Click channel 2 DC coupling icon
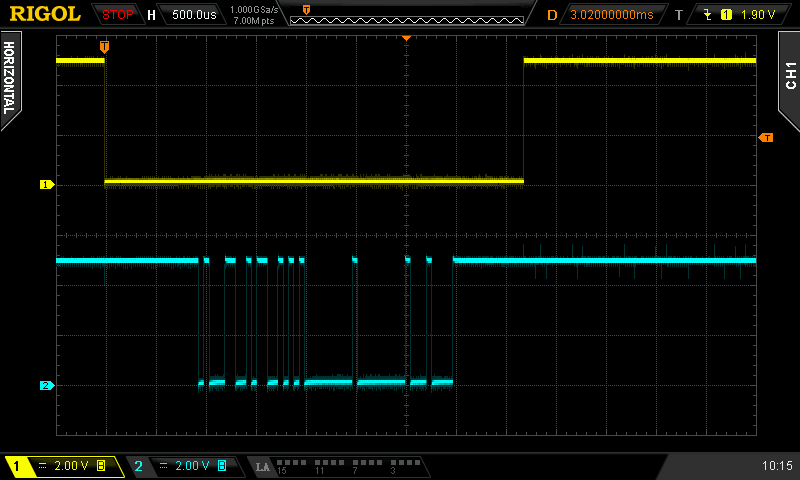This screenshot has height=480, width=800. pyautogui.click(x=164, y=466)
